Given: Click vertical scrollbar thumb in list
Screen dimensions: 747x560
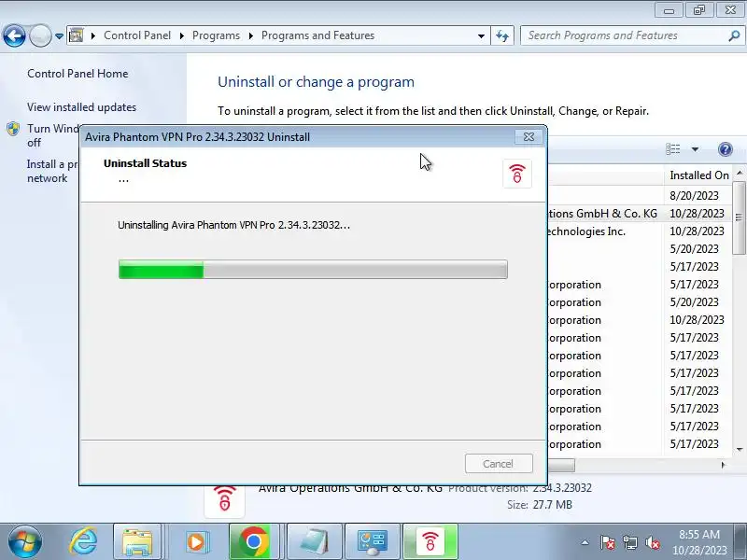Looking at the screenshot, I should (x=740, y=217).
